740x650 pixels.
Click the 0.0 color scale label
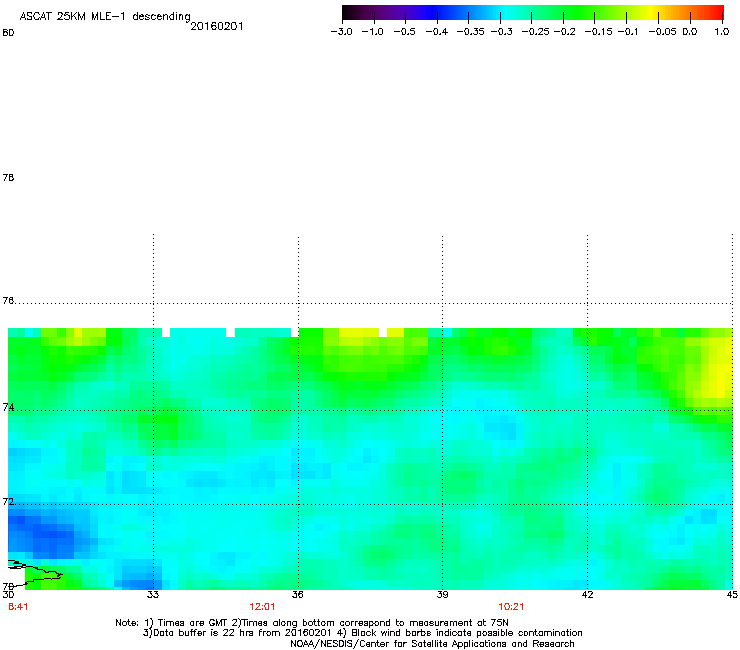pyautogui.click(x=690, y=32)
